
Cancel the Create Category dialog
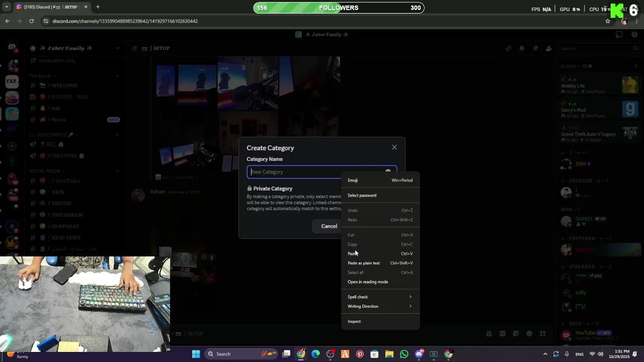pos(329,226)
